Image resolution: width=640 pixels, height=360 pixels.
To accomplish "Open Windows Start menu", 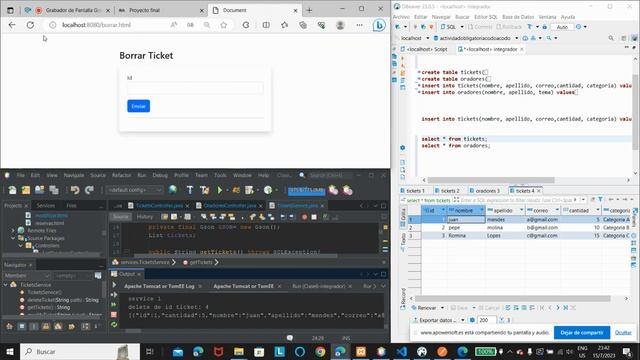I will 10,351.
